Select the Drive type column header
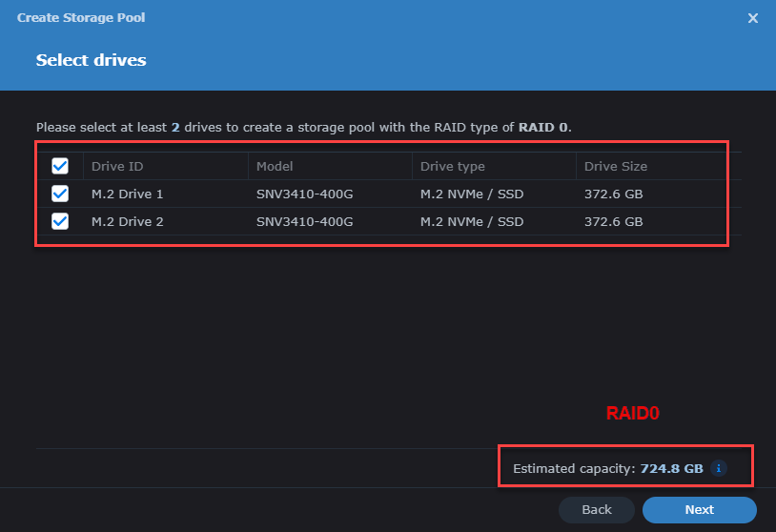The height and width of the screenshot is (532, 776). pyautogui.click(x=453, y=167)
